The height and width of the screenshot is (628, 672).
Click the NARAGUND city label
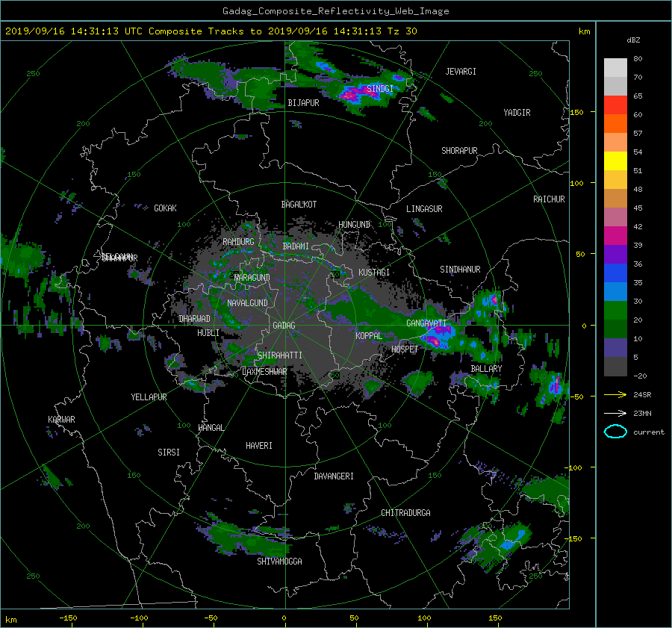click(252, 277)
